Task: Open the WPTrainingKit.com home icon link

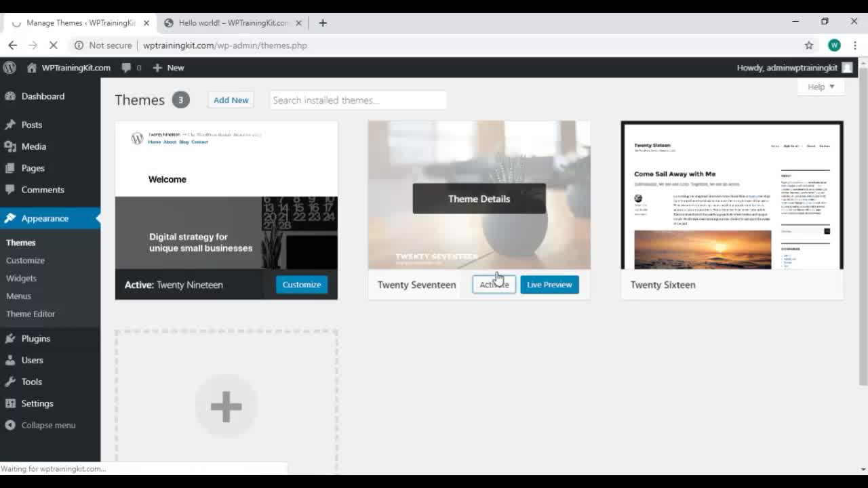Action: click(x=68, y=68)
